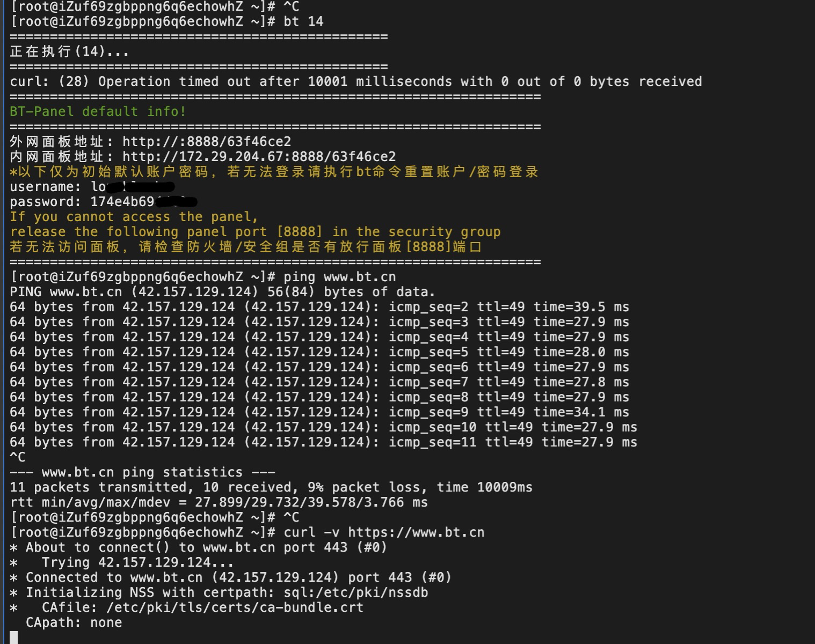Click the 'password: 174e4b69' line
This screenshot has width=815, height=644.
(104, 202)
